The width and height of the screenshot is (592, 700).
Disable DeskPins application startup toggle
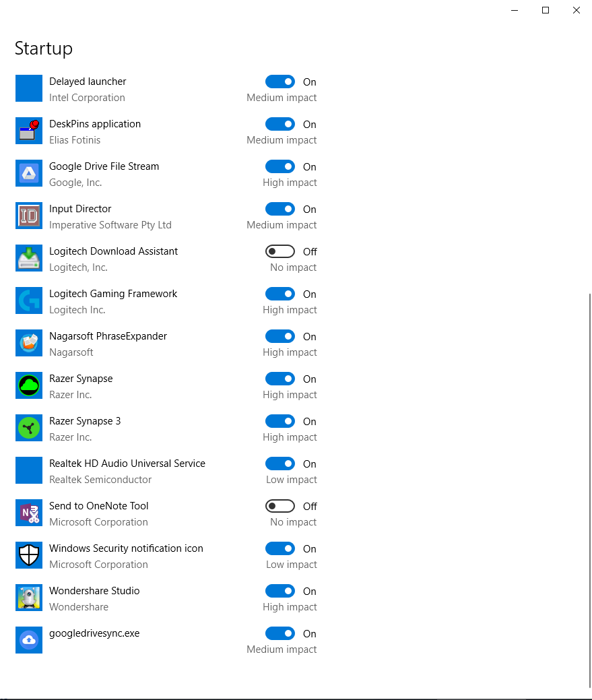coord(280,124)
